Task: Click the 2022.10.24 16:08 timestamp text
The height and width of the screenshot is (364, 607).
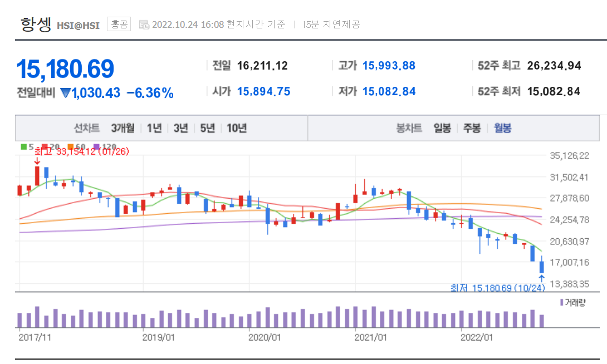Action: click(188, 24)
